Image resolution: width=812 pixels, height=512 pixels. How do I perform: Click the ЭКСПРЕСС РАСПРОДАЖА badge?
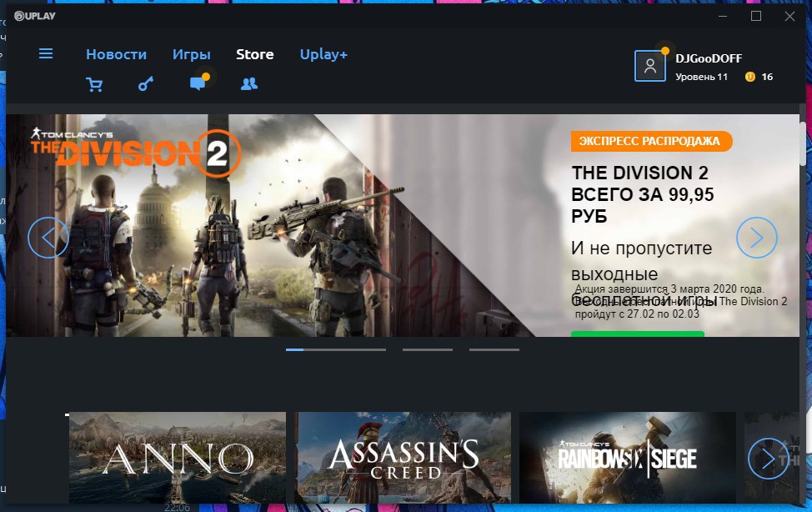pyautogui.click(x=651, y=141)
